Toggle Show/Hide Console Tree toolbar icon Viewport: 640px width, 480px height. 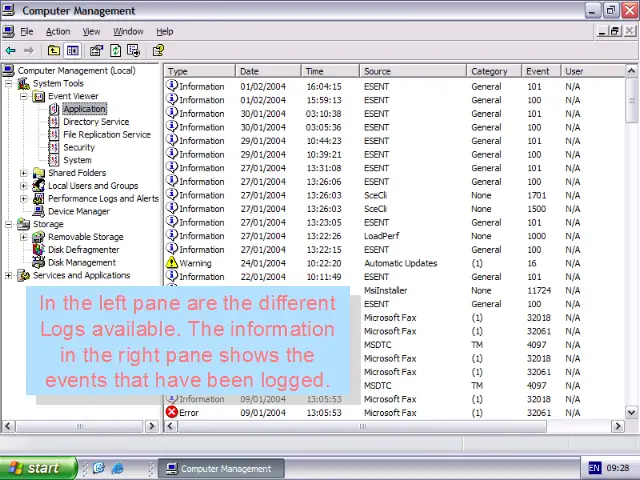click(73, 50)
